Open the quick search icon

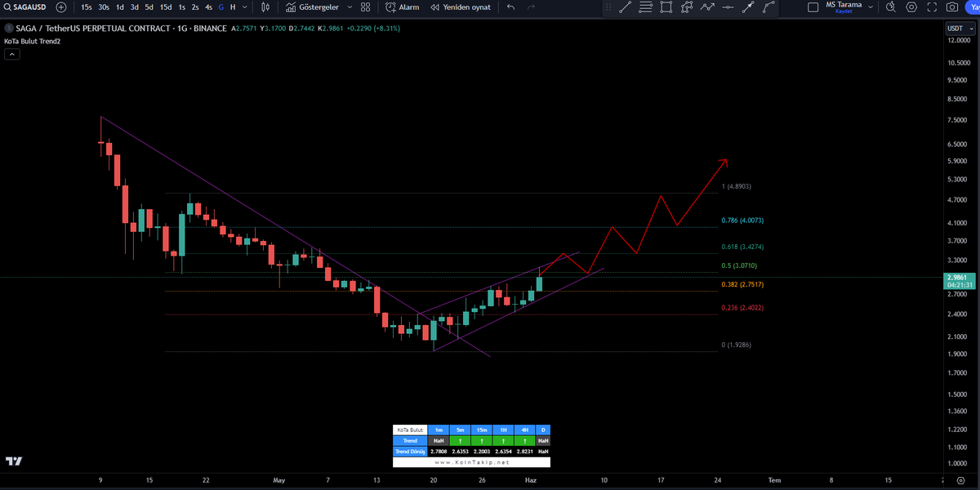coord(889,7)
